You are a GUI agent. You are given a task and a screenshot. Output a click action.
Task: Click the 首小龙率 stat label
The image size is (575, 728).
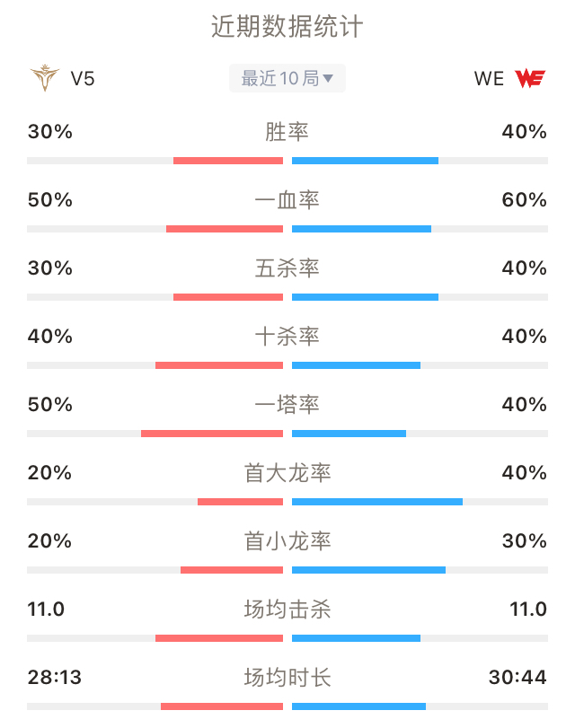(287, 541)
